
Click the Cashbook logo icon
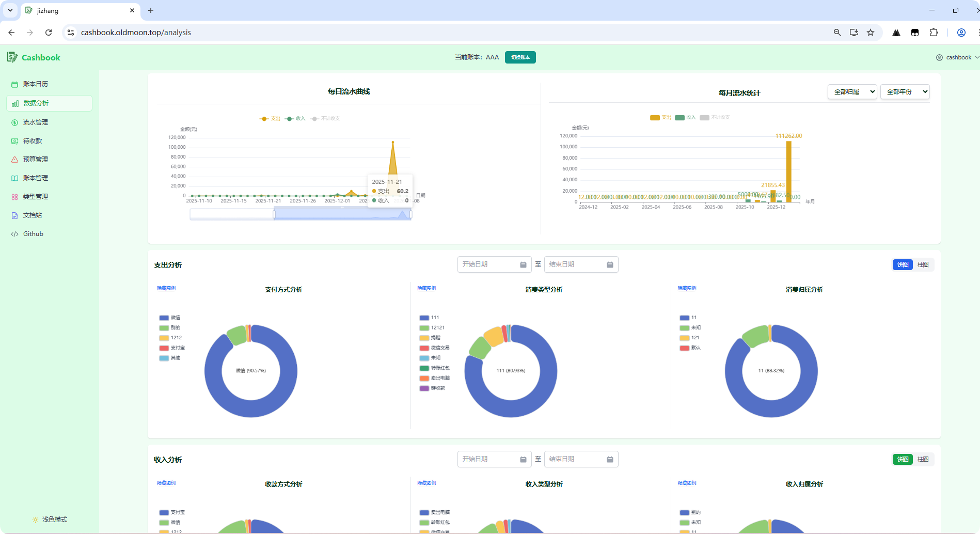pyautogui.click(x=12, y=57)
